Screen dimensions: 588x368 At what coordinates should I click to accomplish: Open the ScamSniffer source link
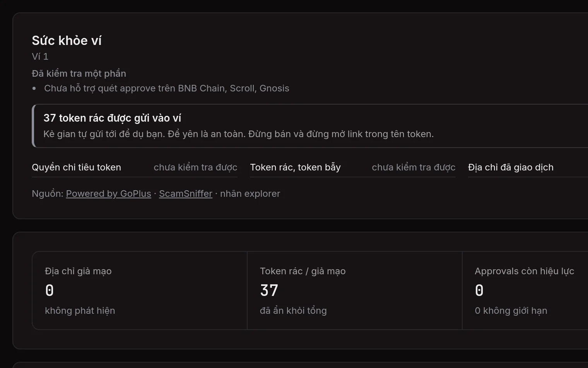point(186,194)
